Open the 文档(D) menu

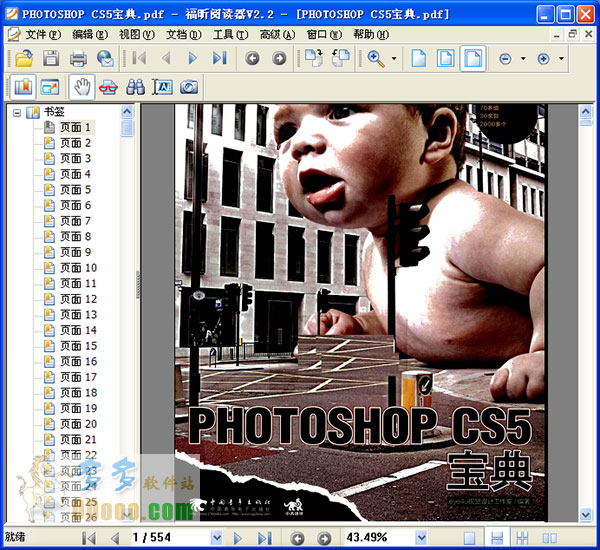(183, 35)
